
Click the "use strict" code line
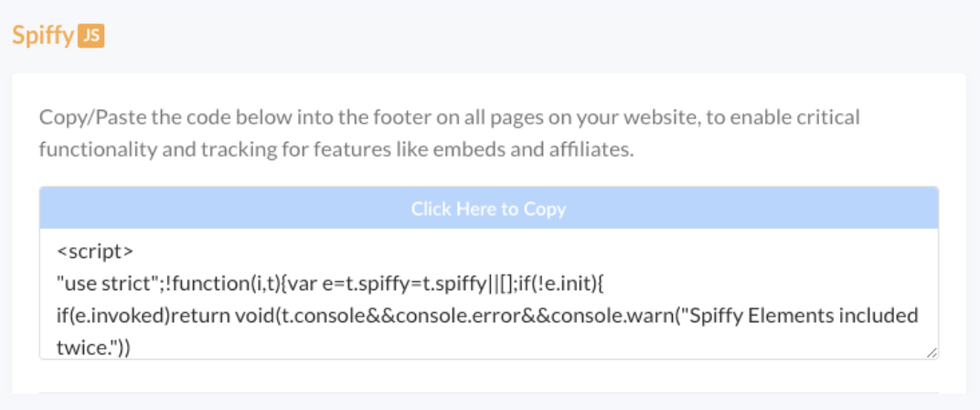(329, 284)
